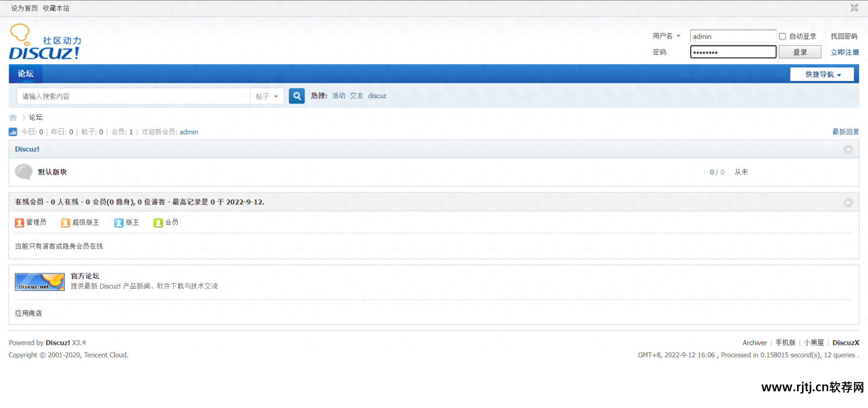Focus the password input field
Image resolution: width=868 pixels, height=408 pixels.
tap(733, 52)
